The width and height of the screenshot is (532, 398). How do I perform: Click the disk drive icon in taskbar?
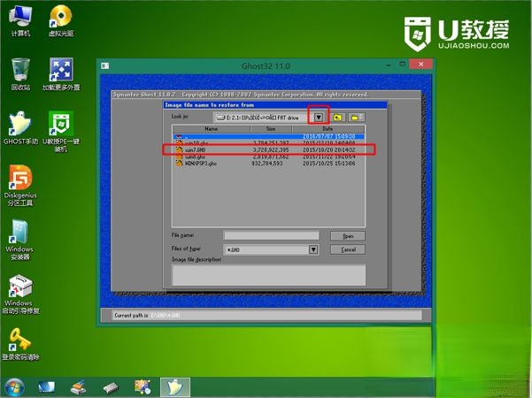pyautogui.click(x=111, y=387)
